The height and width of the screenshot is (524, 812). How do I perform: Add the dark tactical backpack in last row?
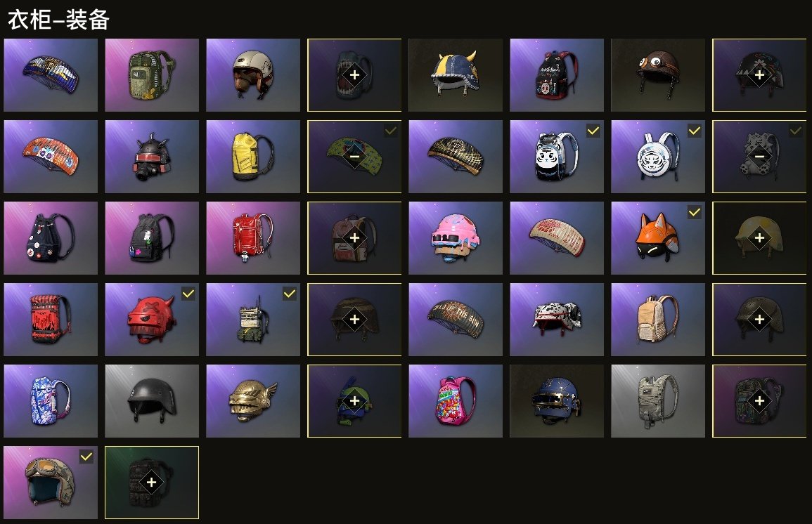coord(151,482)
